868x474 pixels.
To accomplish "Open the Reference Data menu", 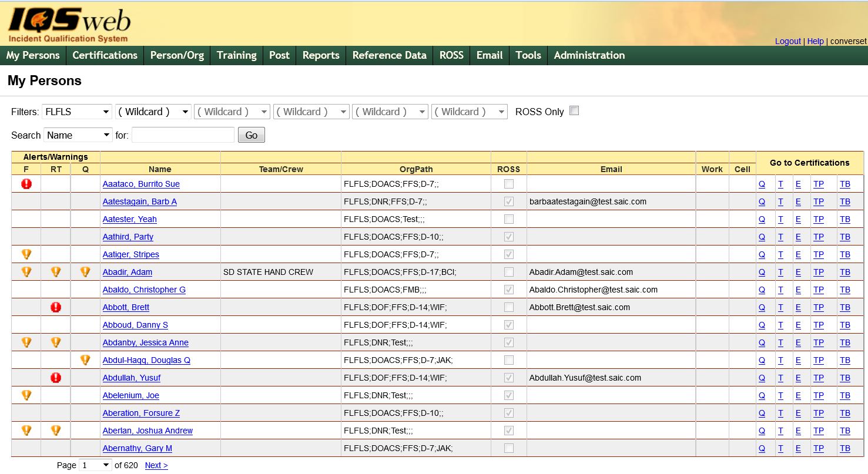I will (389, 55).
